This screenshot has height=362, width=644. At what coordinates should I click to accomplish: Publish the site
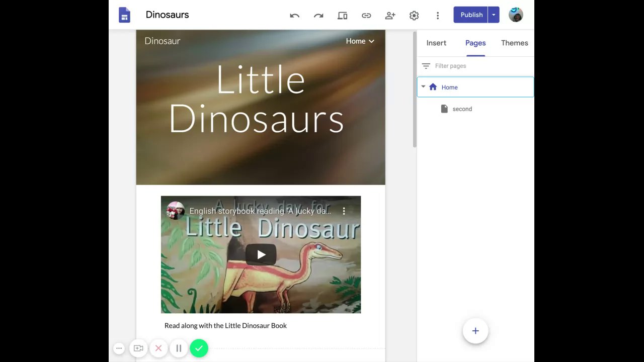[x=471, y=15]
